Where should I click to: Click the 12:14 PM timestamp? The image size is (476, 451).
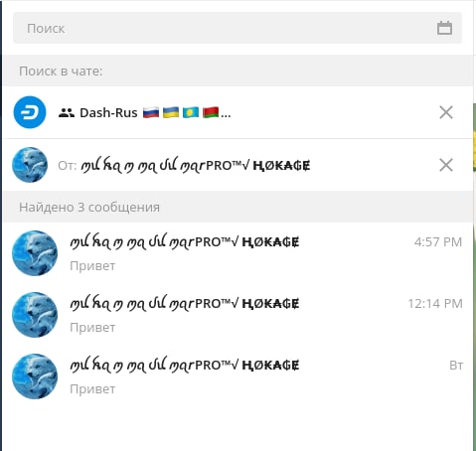click(x=435, y=304)
